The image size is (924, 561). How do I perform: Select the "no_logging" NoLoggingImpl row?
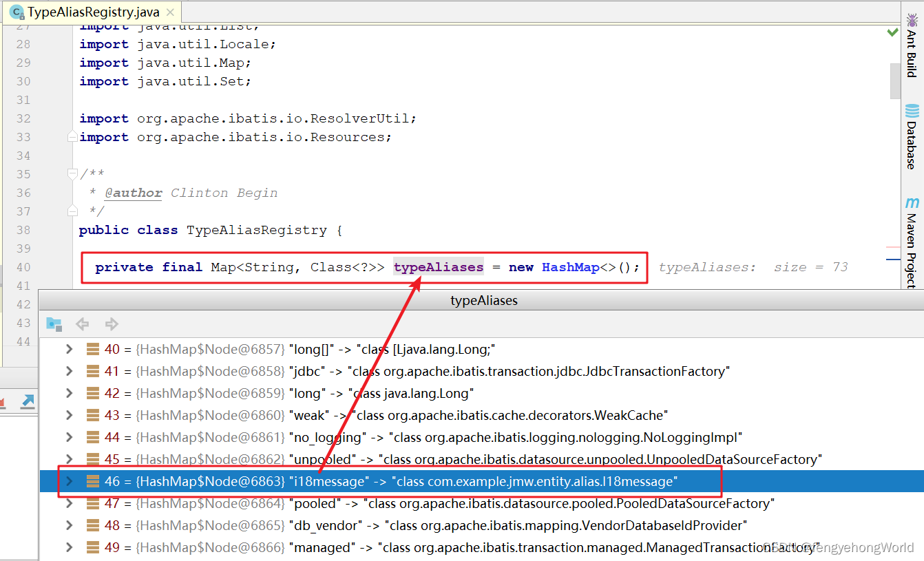coord(482,437)
